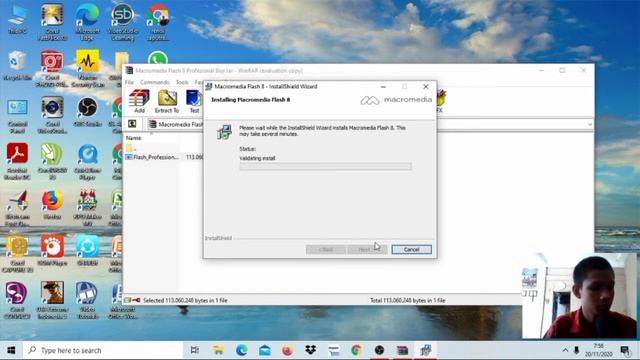Image resolution: width=640 pixels, height=360 pixels.
Task: Open the Chrome shortcut on top desktop row
Action: tap(158, 21)
